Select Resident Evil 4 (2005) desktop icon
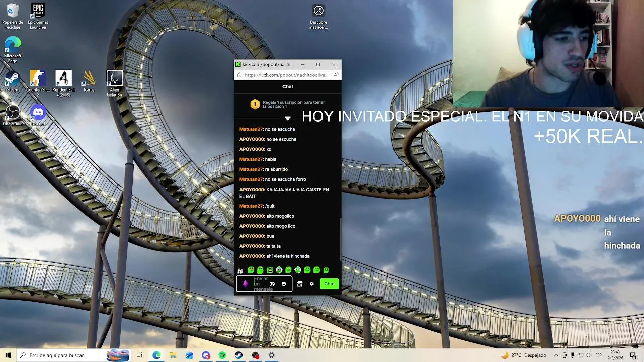The height and width of the screenshot is (362, 644). (63, 83)
